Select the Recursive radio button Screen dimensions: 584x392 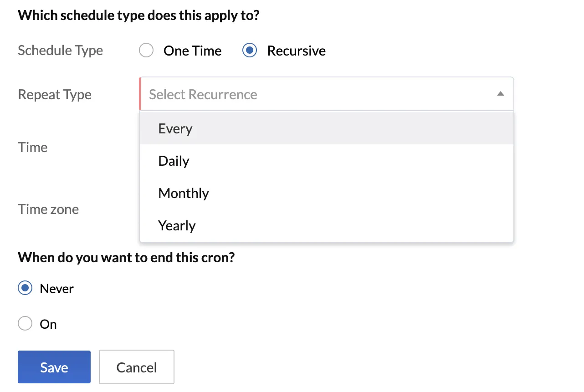250,51
